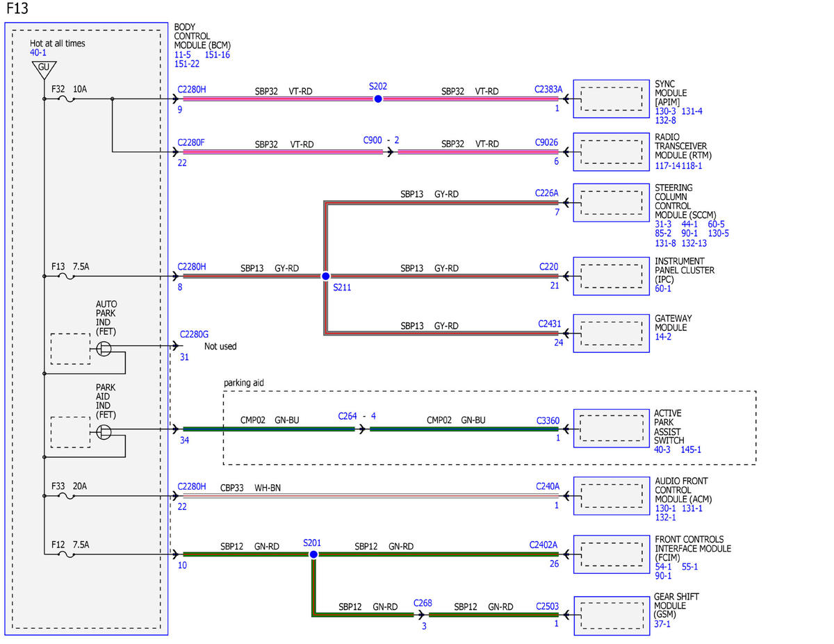This screenshot has height=644, width=834.
Task: Open the 40-1 reference under Hot at all times
Action: point(38,53)
